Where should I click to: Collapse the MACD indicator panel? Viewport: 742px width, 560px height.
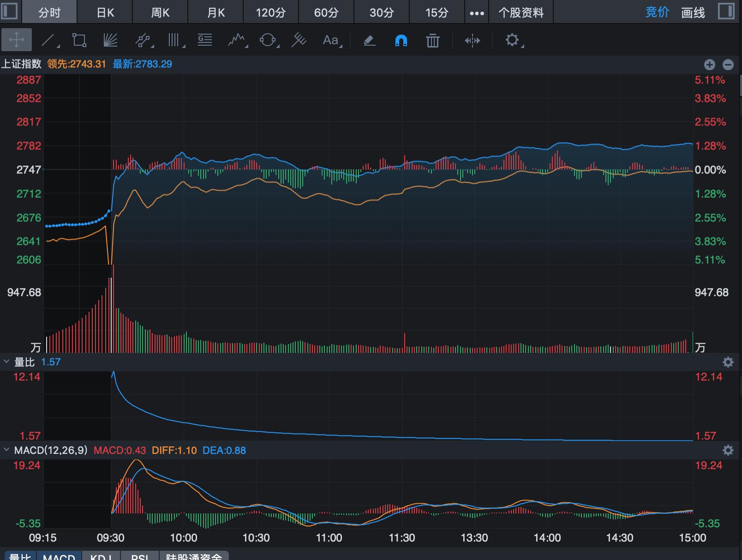[6, 451]
